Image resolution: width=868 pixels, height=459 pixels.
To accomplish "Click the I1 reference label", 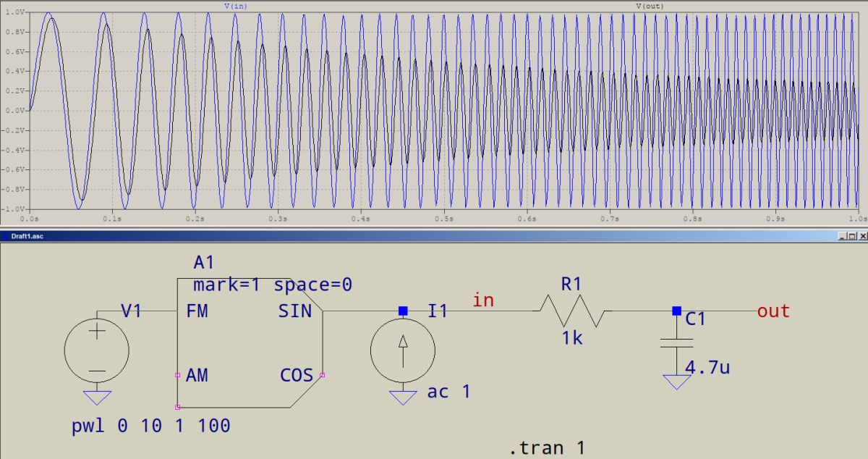I will (x=438, y=311).
